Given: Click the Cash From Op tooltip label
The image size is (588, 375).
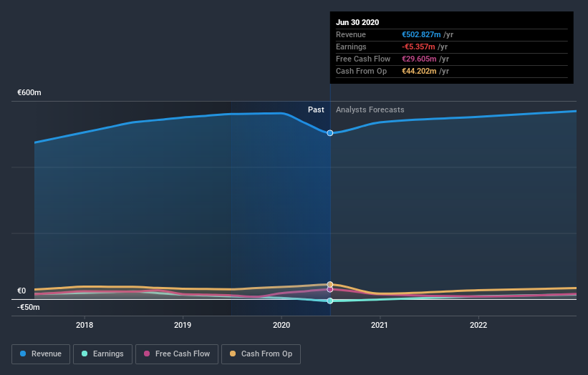Looking at the screenshot, I should click(x=361, y=71).
